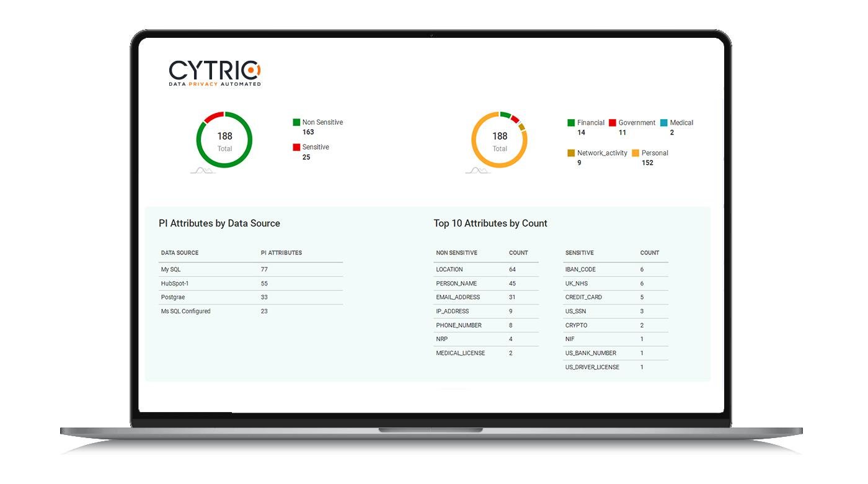Sort by the DATA SOURCE column header
Image resolution: width=868 pixels, height=484 pixels.
pyautogui.click(x=180, y=253)
